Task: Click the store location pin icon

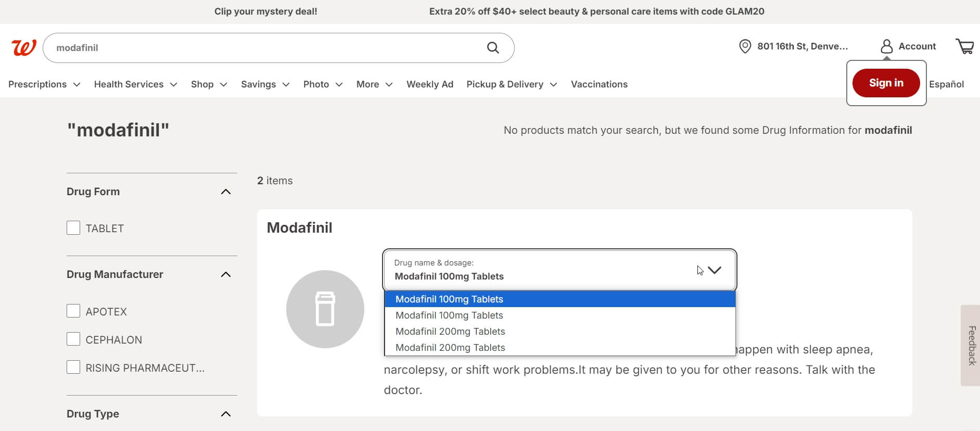Action: click(745, 46)
